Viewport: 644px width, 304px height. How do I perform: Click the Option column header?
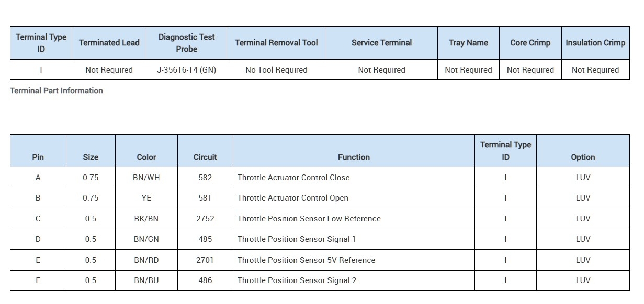(583, 157)
